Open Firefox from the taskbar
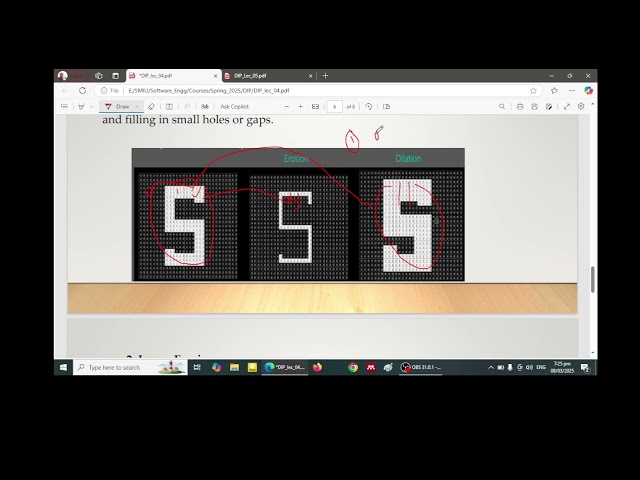Screen dimensions: 640x480 (317, 367)
